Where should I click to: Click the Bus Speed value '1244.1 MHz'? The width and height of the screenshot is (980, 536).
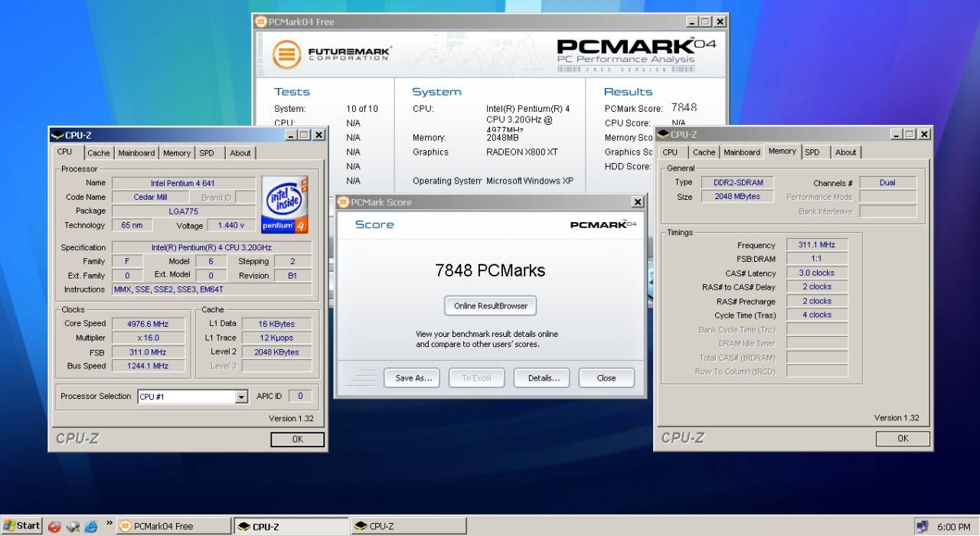point(148,365)
